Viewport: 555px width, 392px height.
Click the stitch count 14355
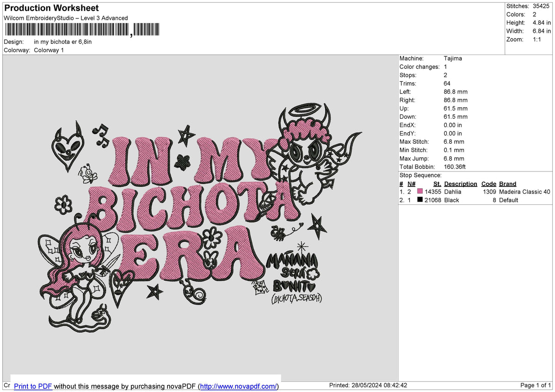[x=433, y=191]
